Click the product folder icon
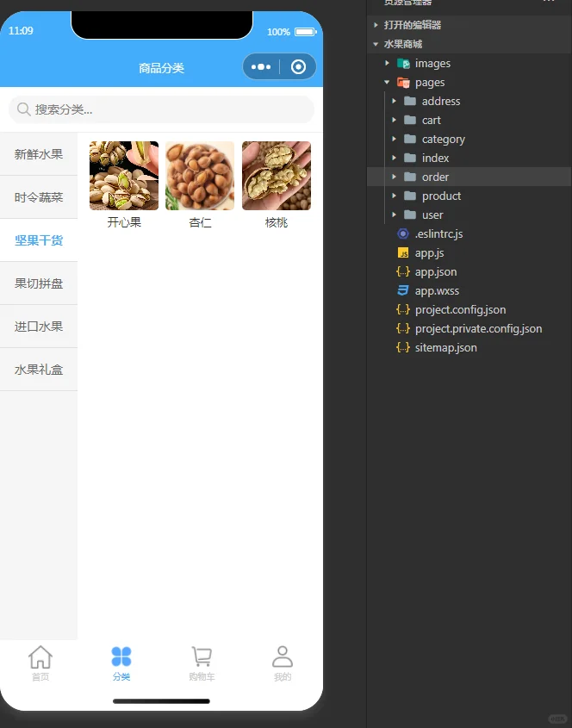Screen dimensions: 572x728 pos(410,196)
